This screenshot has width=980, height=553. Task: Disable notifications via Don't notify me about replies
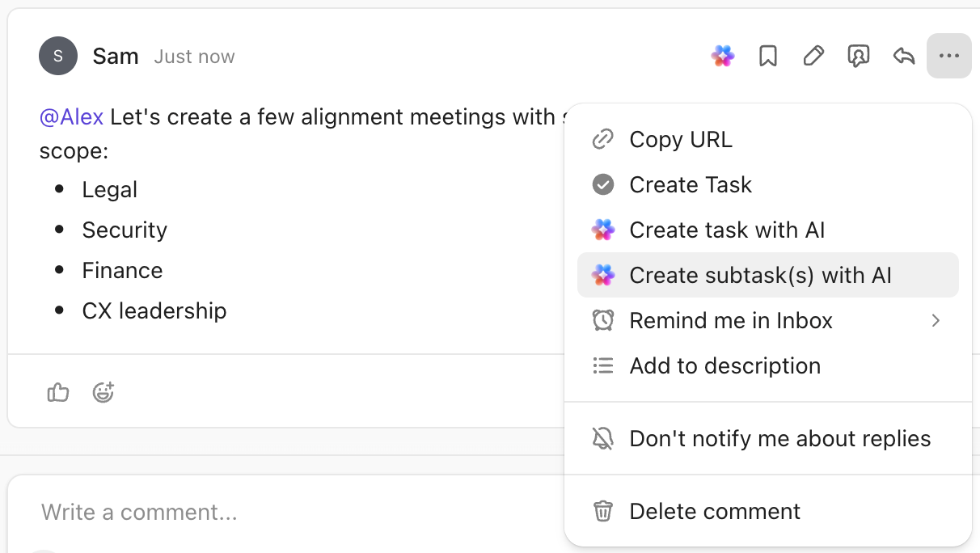click(x=779, y=438)
